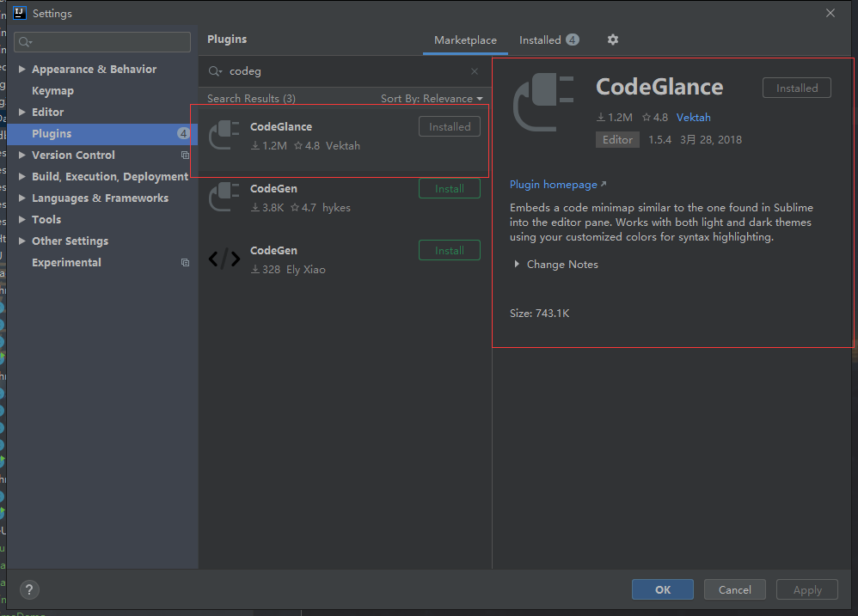Click the CodeGen angle-brackets plugin icon

click(224, 259)
